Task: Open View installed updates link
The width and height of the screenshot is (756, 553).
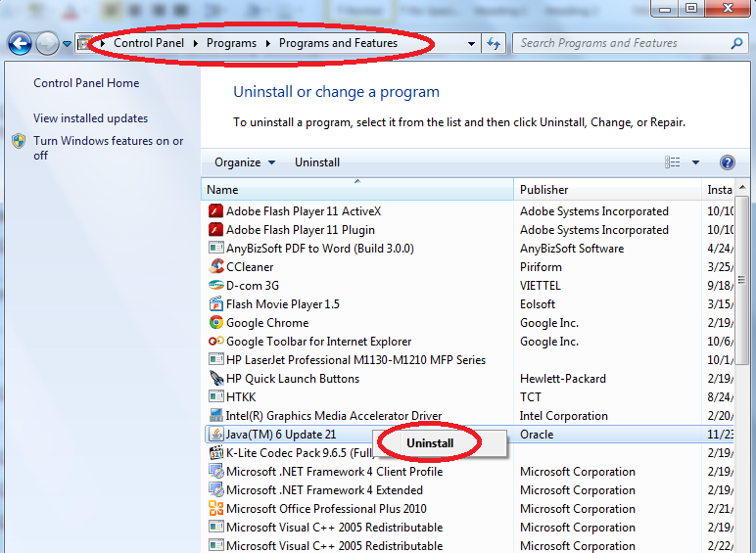Action: coord(91,118)
